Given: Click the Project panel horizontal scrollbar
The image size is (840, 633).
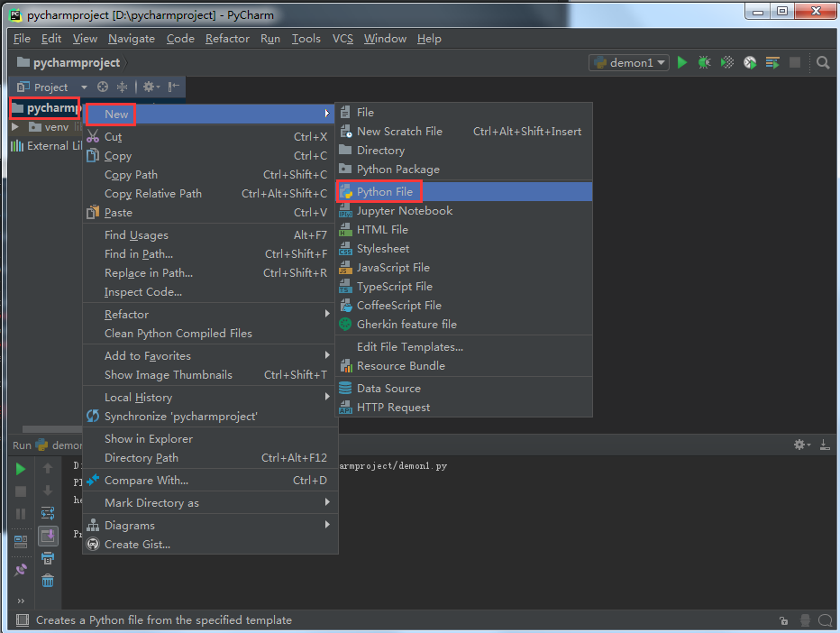Looking at the screenshot, I should coord(52,429).
